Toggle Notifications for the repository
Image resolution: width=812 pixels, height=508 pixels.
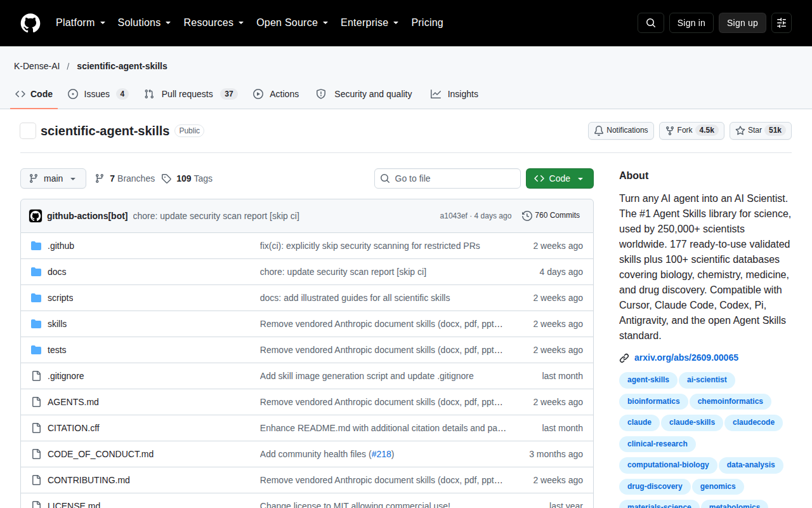pyautogui.click(x=621, y=130)
